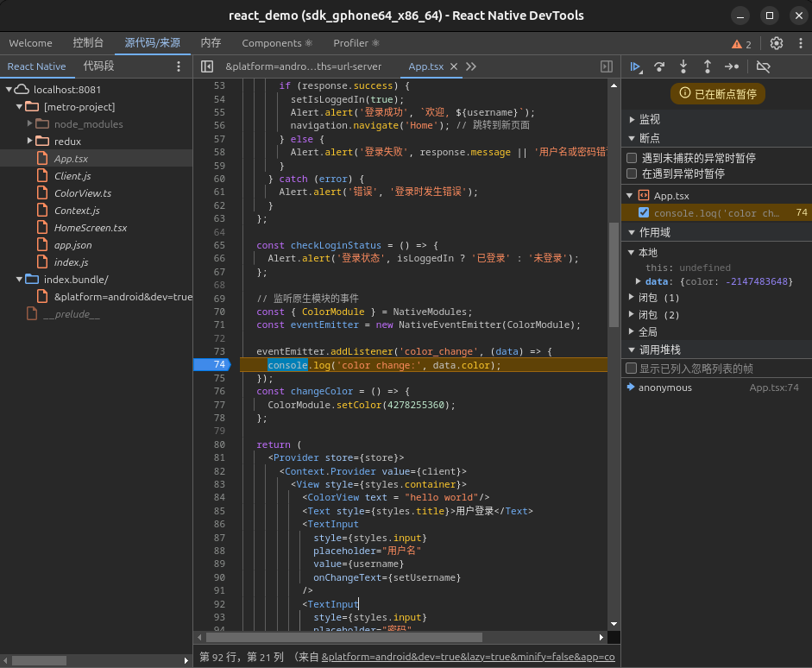Close the App.tsx editor tab
Image resolution: width=812 pixels, height=668 pixels.
pos(454,66)
